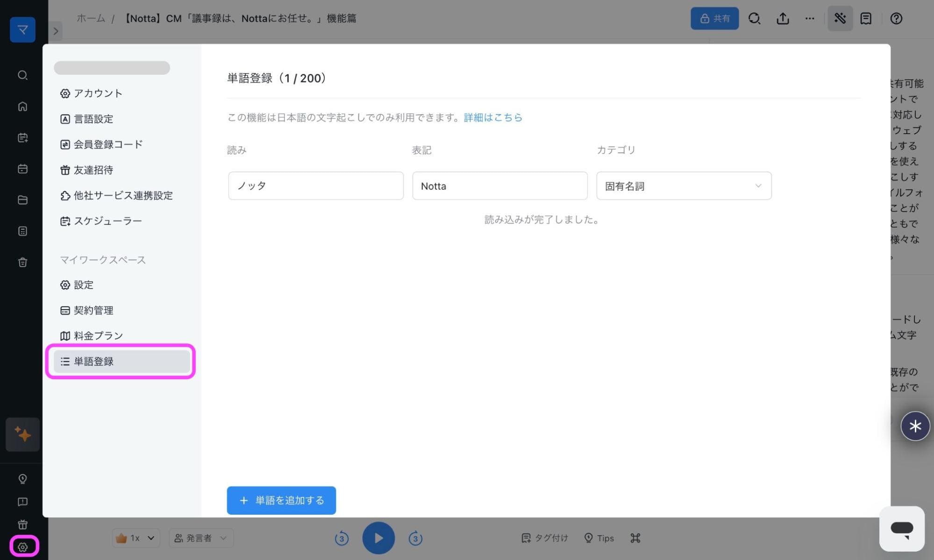934x560 pixels.
Task: Open the more options ellipsis menu
Action: pyautogui.click(x=810, y=18)
